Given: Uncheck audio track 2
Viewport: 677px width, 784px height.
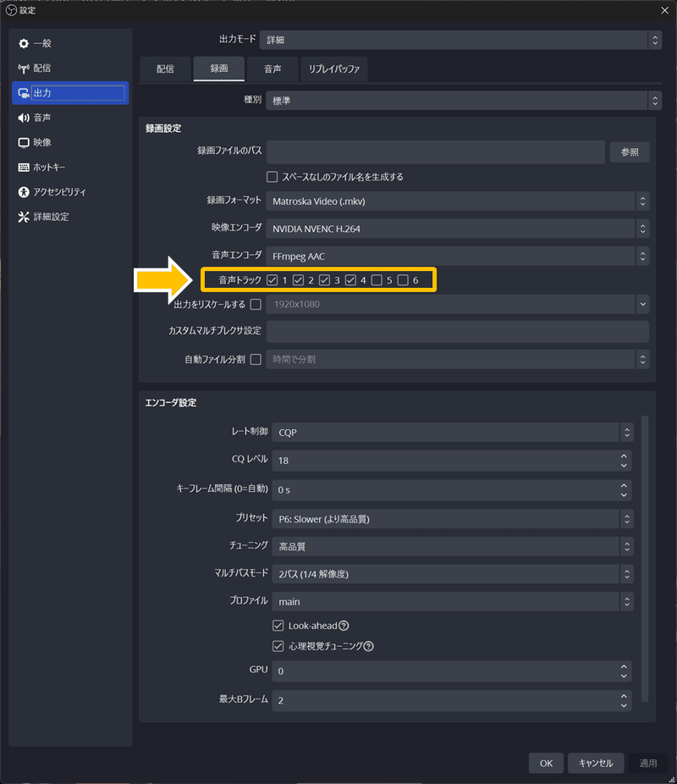Looking at the screenshot, I should tap(298, 280).
